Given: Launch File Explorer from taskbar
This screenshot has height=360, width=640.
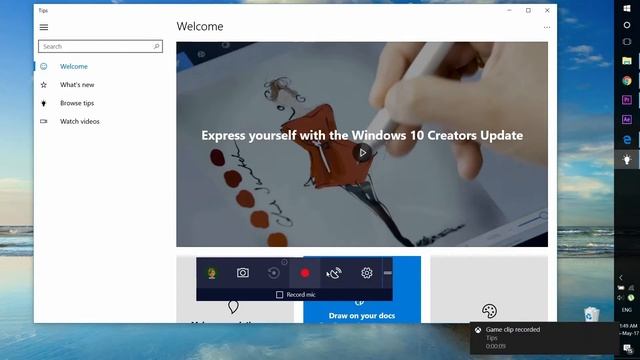Looking at the screenshot, I should (x=627, y=61).
